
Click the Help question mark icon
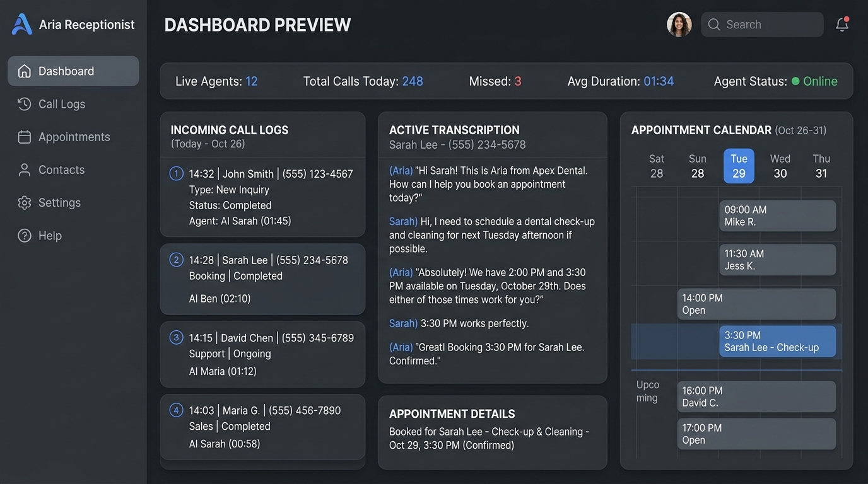(x=25, y=235)
